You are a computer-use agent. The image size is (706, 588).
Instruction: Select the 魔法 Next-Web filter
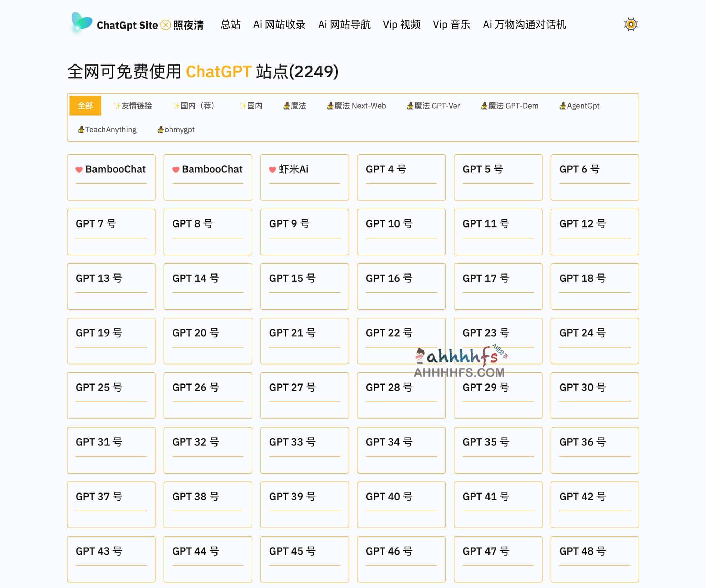coord(357,106)
